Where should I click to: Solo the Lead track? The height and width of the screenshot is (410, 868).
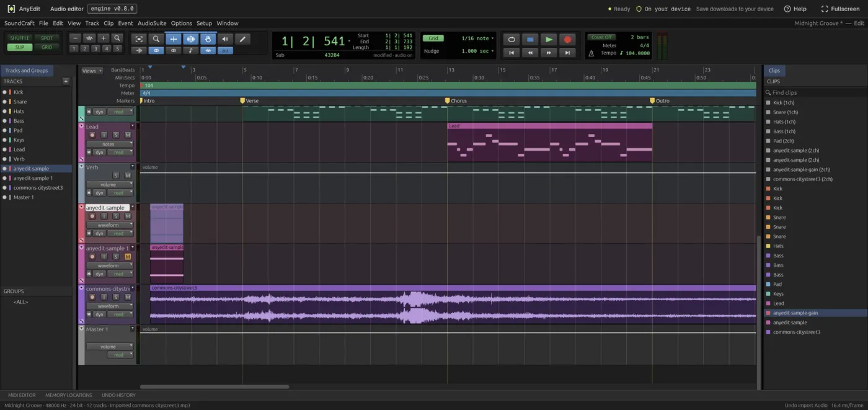pos(116,135)
